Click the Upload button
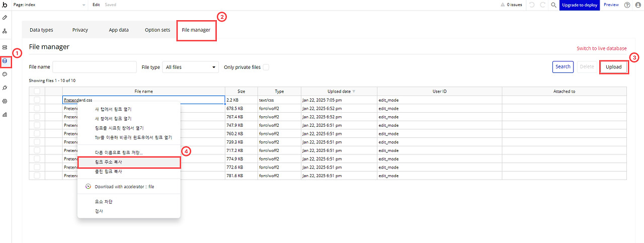Image resolution: width=644 pixels, height=243 pixels. pyautogui.click(x=613, y=67)
